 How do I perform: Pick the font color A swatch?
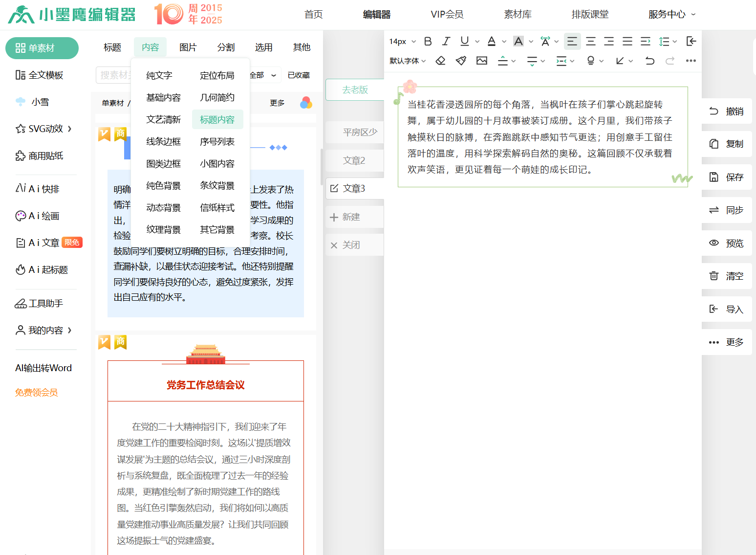(492, 41)
